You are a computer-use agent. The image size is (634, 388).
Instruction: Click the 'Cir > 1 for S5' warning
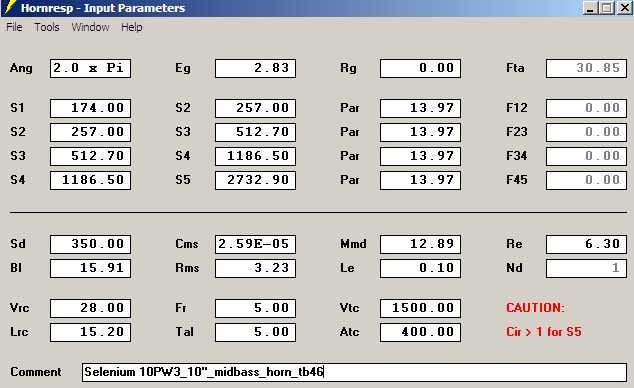coord(544,332)
